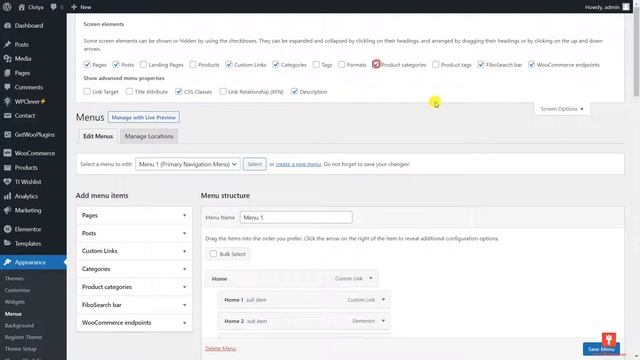Open the WooCommerce icon in sidebar

(x=7, y=153)
